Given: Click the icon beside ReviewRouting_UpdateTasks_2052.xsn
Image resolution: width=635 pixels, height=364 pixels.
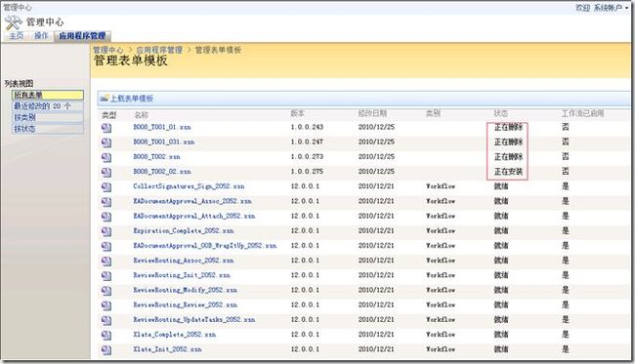Looking at the screenshot, I should pos(106,321).
